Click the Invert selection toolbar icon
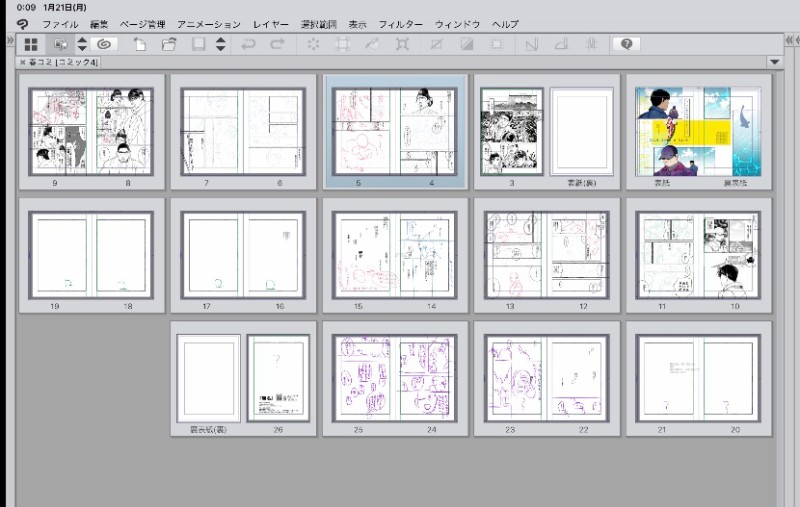 [466, 44]
